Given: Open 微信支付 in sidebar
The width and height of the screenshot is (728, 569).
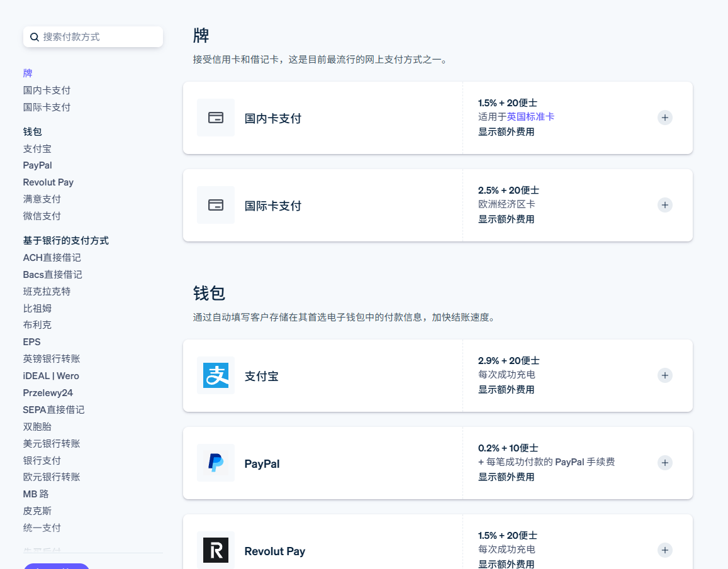Looking at the screenshot, I should [x=42, y=216].
